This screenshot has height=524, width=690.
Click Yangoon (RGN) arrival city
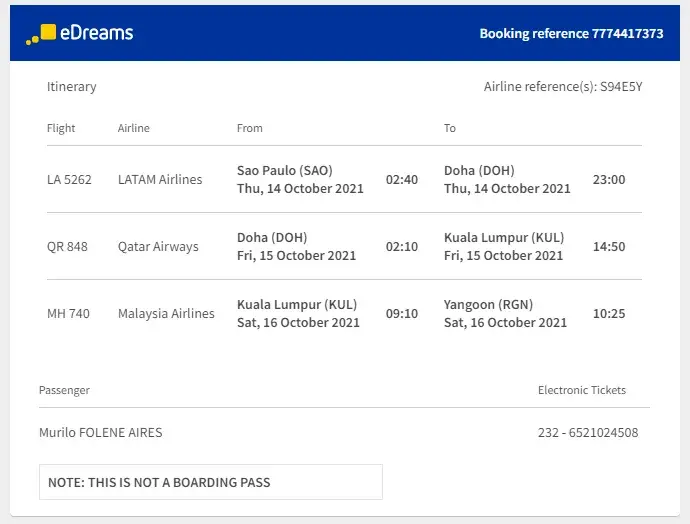click(x=488, y=305)
